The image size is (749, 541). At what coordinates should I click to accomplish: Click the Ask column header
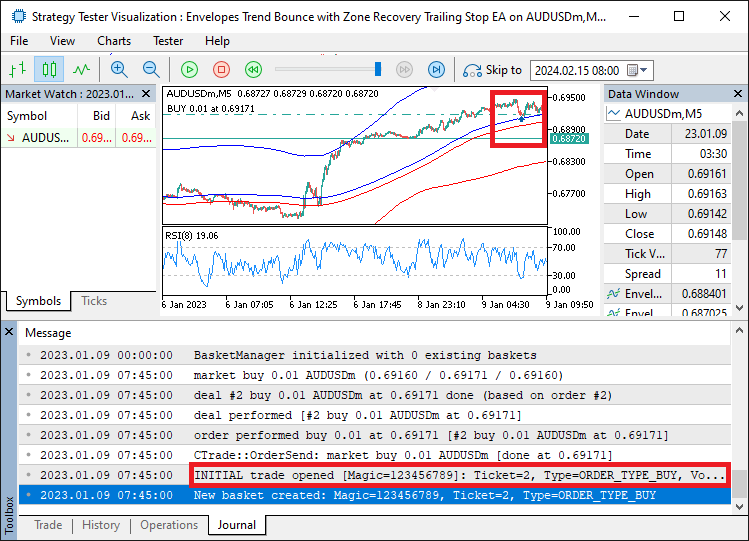pos(136,116)
